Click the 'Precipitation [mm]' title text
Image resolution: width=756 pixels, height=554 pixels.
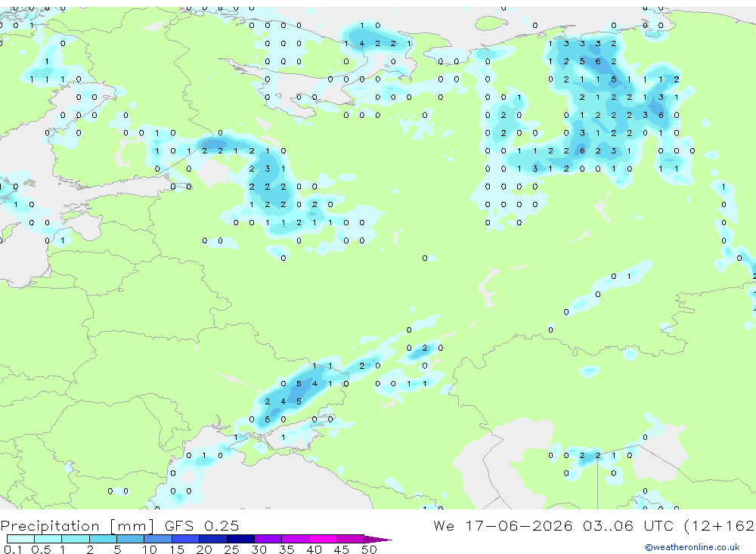pos(77,526)
